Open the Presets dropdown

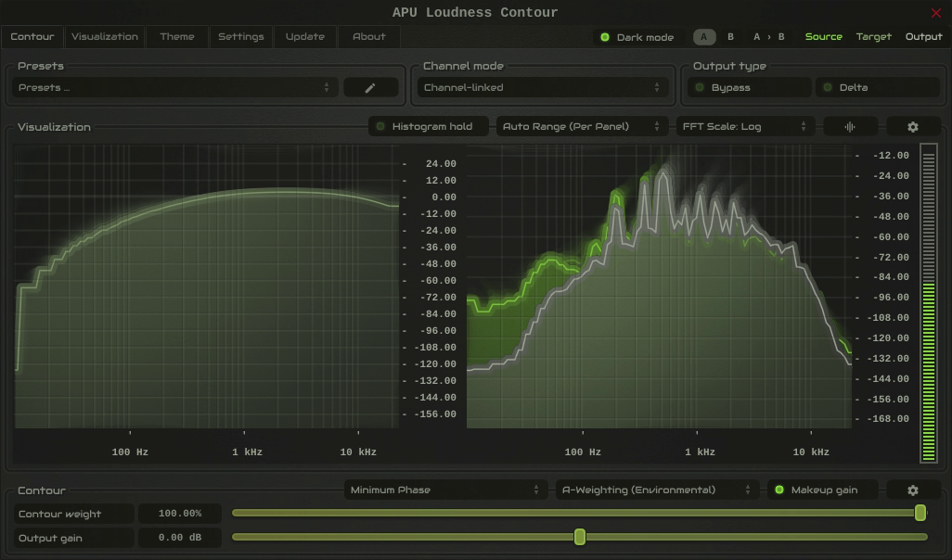tap(174, 87)
